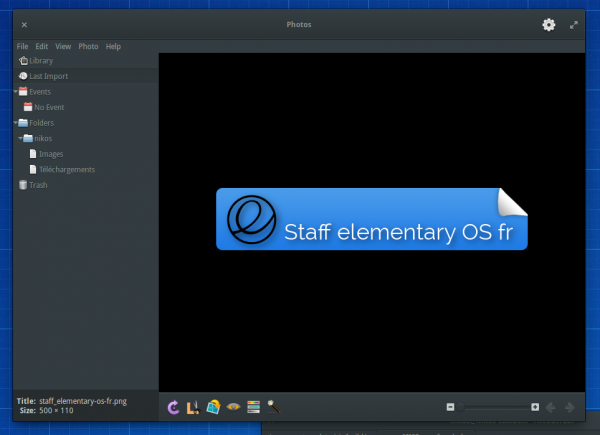Activate the Red-eye reduction tool

[233, 407]
